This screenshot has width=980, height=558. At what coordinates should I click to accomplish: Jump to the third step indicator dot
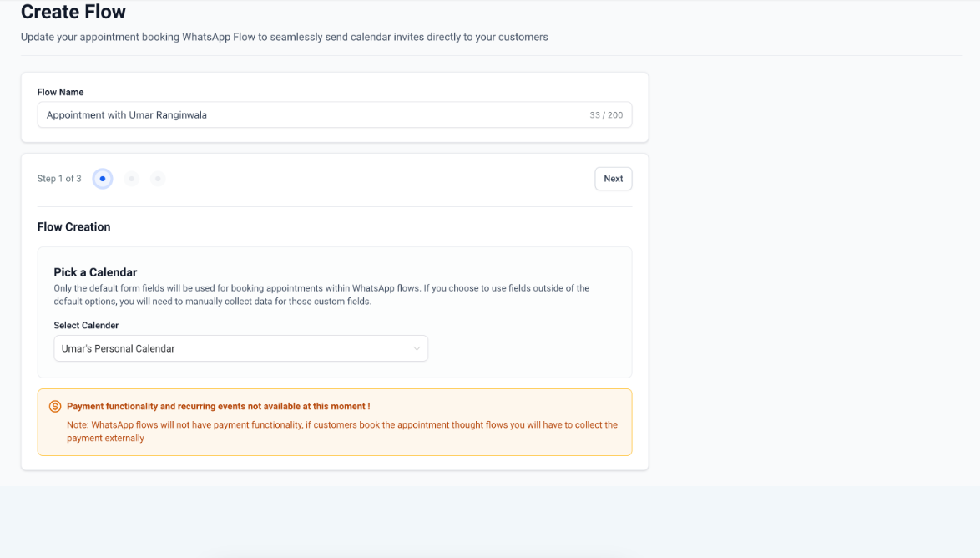point(158,179)
